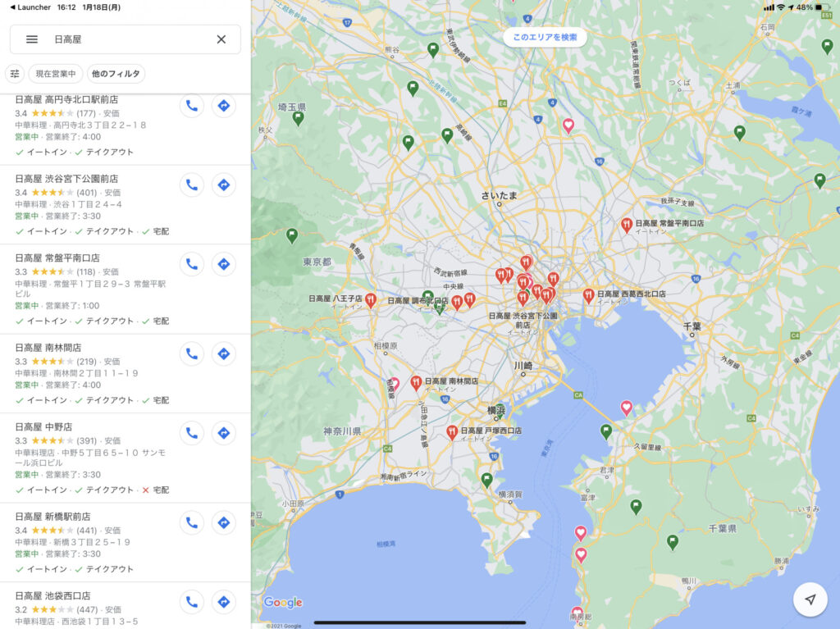The image size is (840, 629).
Task: Tap the 東京都 prefecture label on map
Action: [x=317, y=262]
